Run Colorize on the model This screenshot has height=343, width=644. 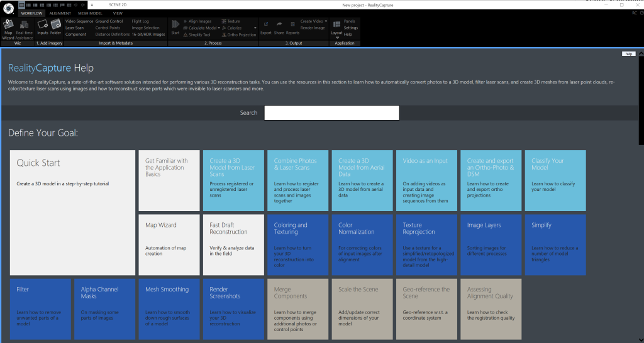(x=231, y=28)
